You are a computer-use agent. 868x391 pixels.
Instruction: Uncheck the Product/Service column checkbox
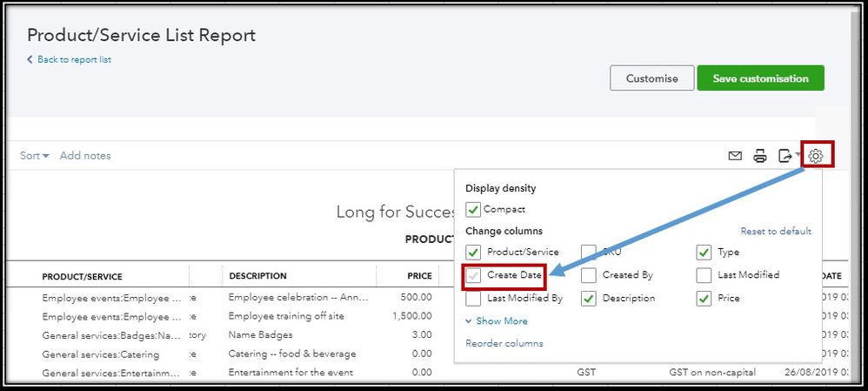(473, 253)
